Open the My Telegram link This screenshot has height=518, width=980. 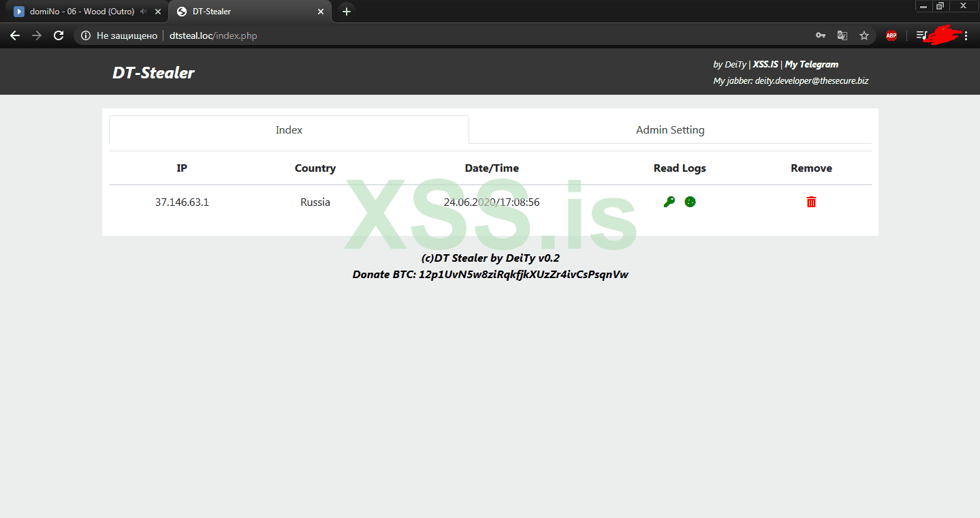click(x=812, y=64)
